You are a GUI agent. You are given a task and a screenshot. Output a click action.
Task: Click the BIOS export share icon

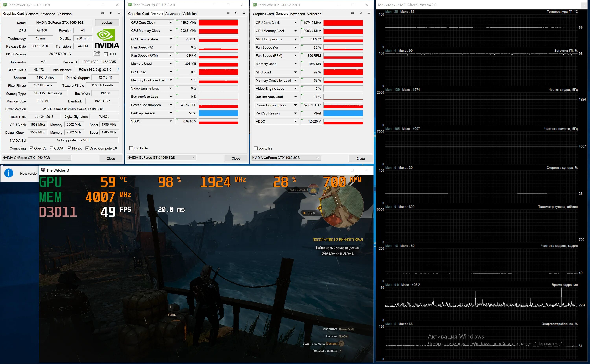[97, 53]
